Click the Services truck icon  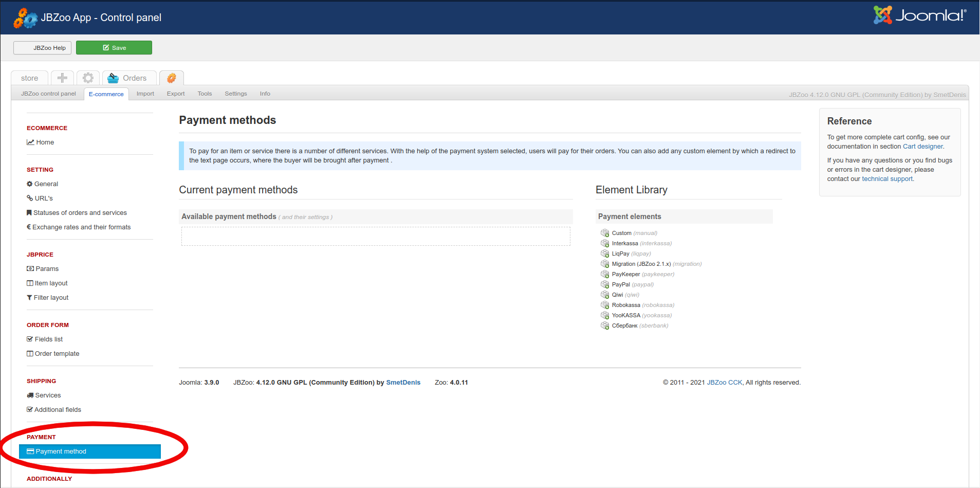click(30, 395)
